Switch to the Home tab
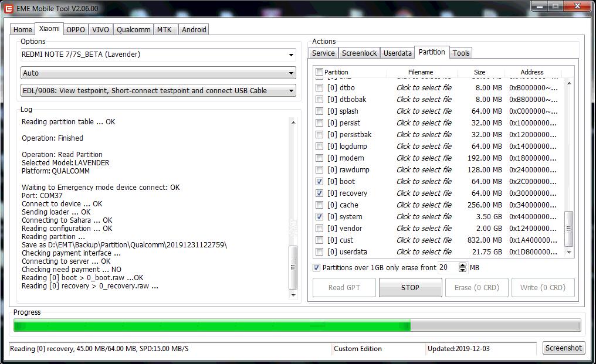 (23, 30)
